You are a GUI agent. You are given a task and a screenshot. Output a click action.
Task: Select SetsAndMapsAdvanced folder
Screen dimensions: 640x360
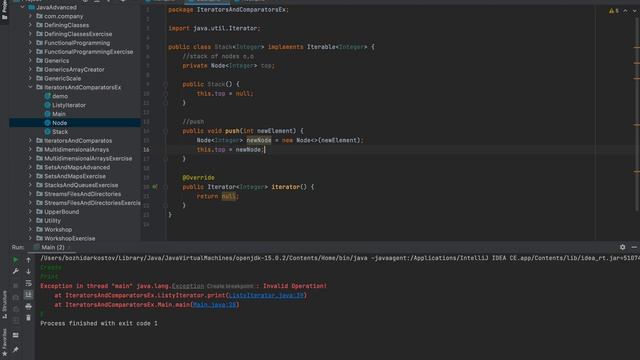pos(77,167)
